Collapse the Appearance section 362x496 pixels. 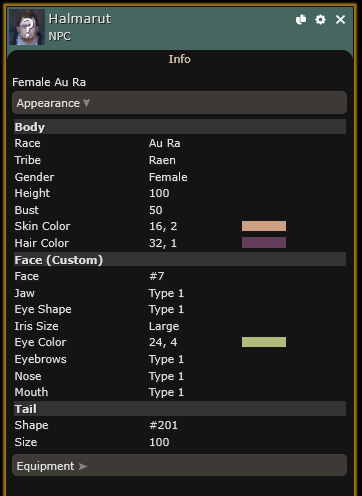click(x=179, y=103)
